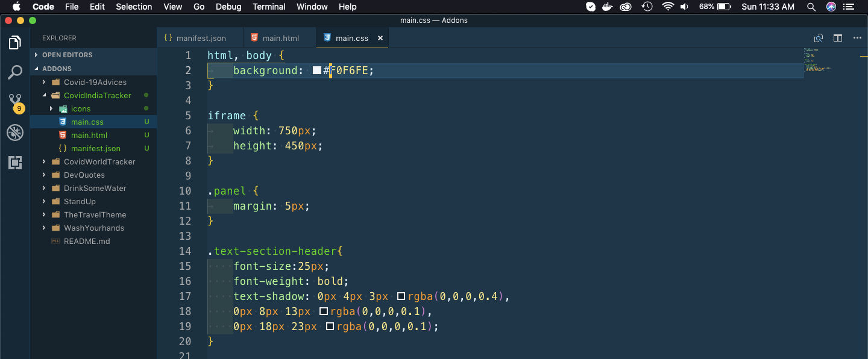Viewport: 868px width, 359px height.
Task: Click the volume icon in menu bar
Action: 684,7
